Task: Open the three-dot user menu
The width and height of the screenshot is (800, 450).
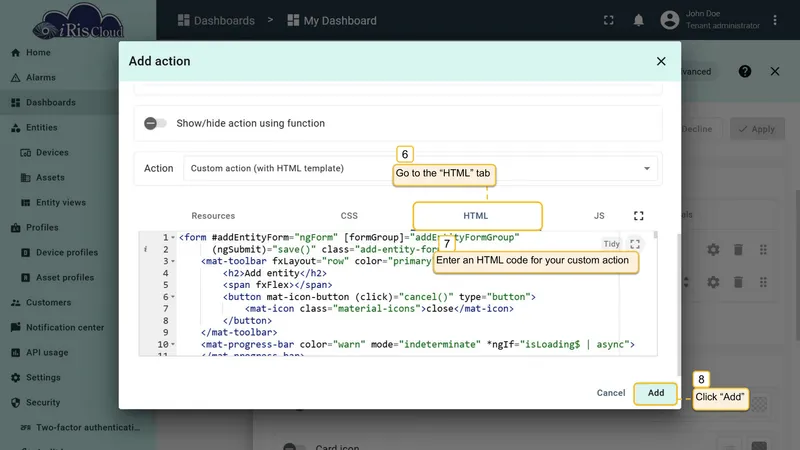Action: coord(774,20)
